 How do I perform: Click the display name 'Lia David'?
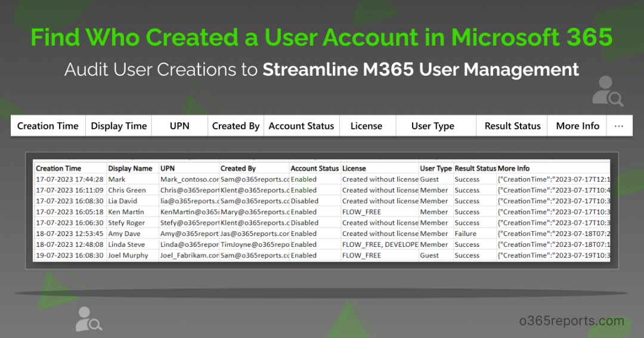[x=122, y=201]
